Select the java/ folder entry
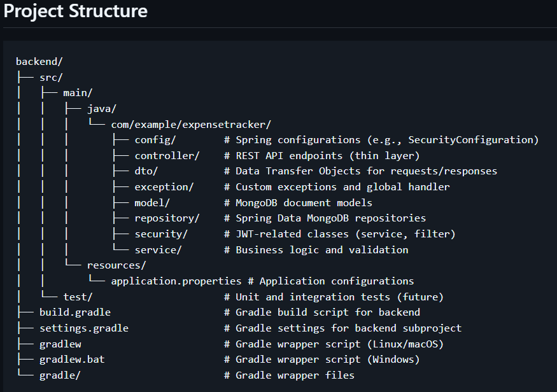This screenshot has width=557, height=392. (101, 109)
